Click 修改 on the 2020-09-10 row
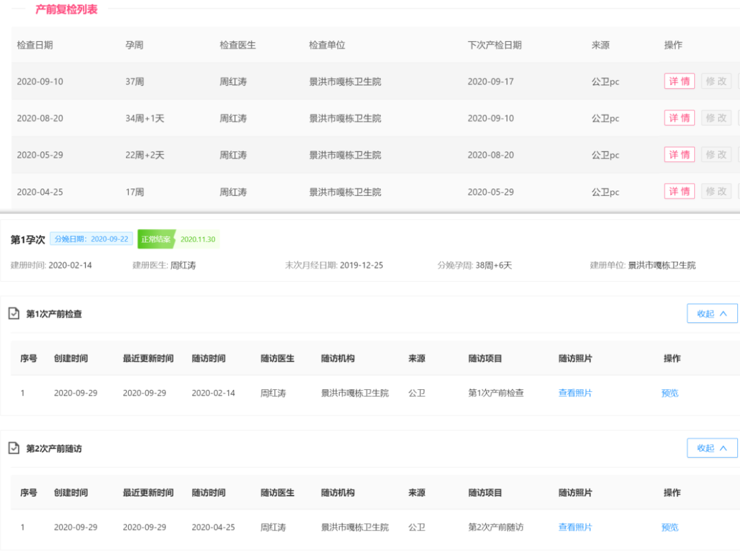The image size is (740, 560). pyautogui.click(x=716, y=81)
